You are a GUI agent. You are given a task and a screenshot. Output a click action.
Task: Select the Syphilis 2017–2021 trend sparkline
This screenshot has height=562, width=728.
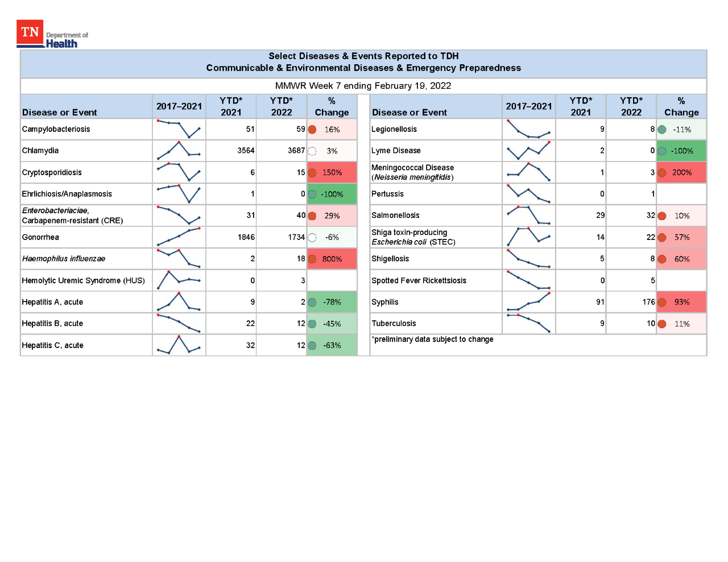pos(528,302)
